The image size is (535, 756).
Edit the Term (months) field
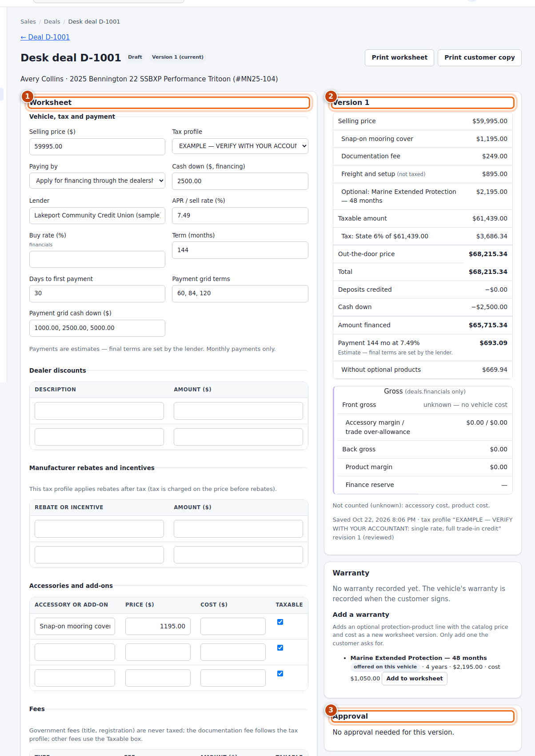click(x=240, y=250)
